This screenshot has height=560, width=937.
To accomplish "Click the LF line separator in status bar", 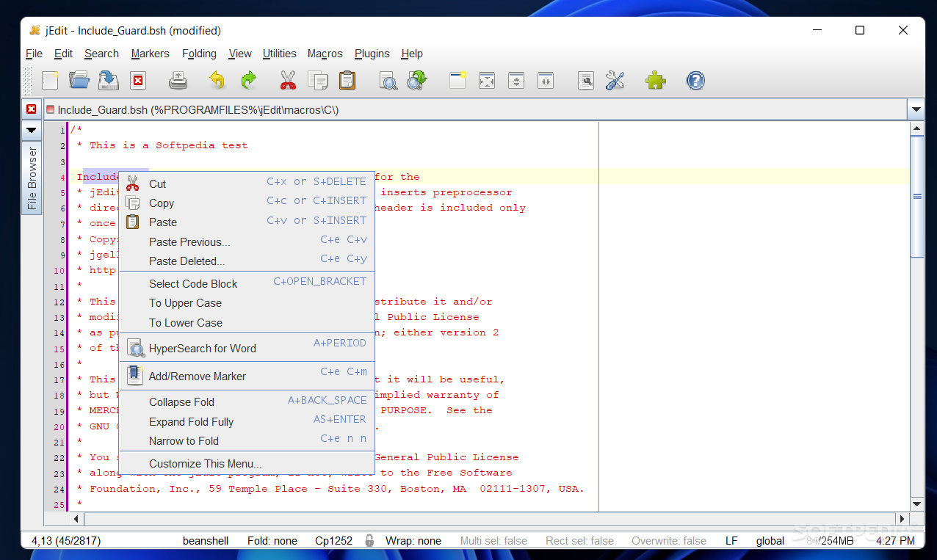I will pos(731,541).
